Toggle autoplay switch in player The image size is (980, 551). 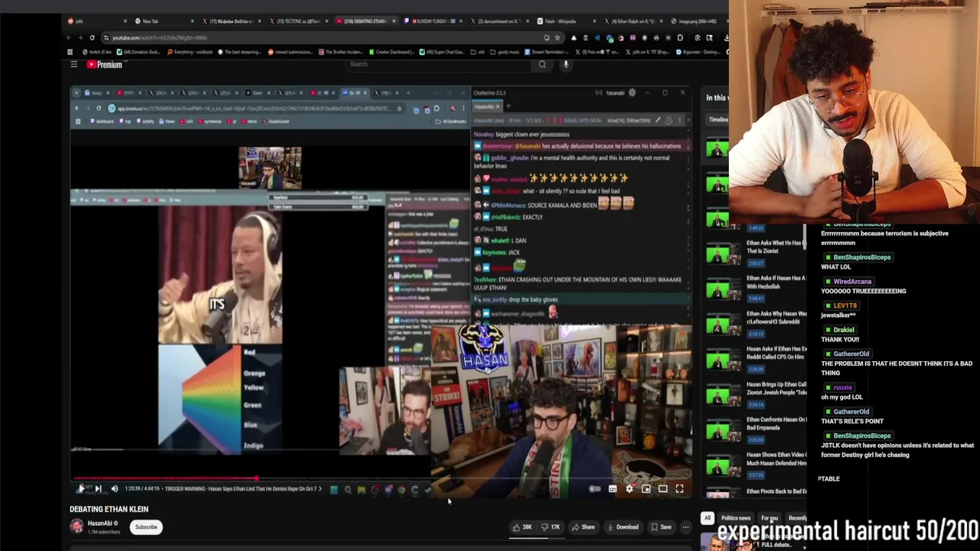click(x=595, y=488)
